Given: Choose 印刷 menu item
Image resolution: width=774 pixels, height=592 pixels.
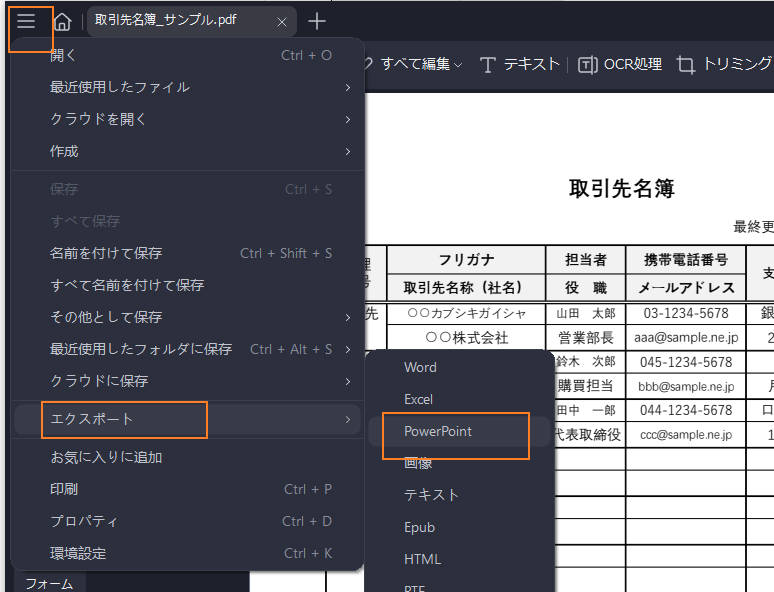Looking at the screenshot, I should tap(188, 489).
